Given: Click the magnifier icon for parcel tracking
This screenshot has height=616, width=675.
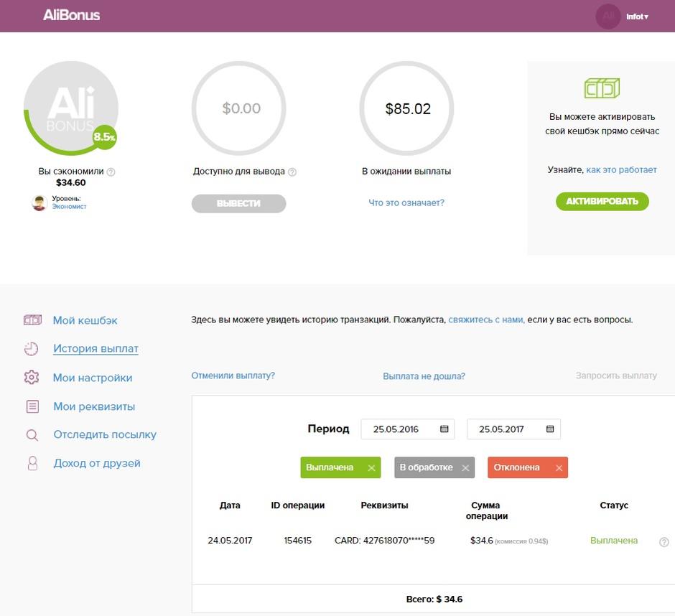Looking at the screenshot, I should [x=32, y=435].
